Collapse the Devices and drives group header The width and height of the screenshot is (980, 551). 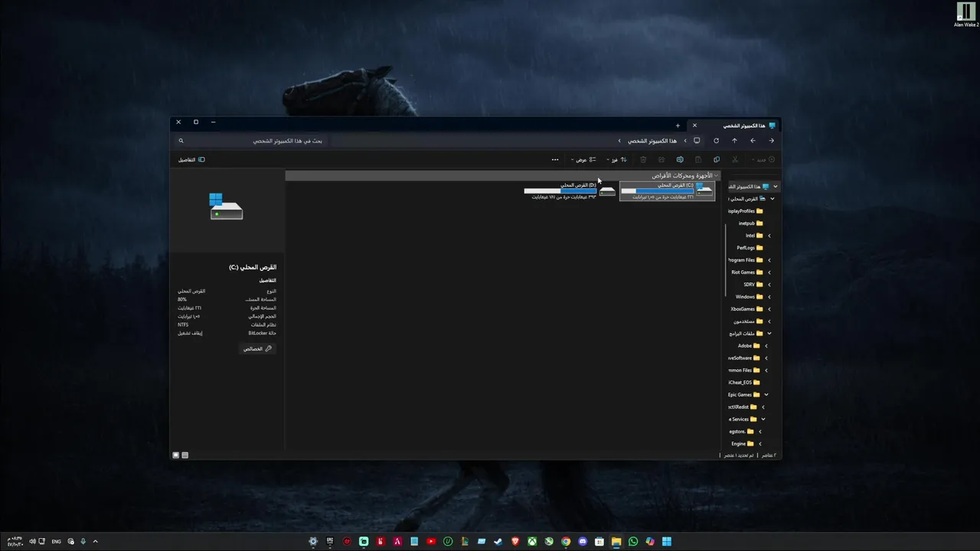(x=716, y=176)
